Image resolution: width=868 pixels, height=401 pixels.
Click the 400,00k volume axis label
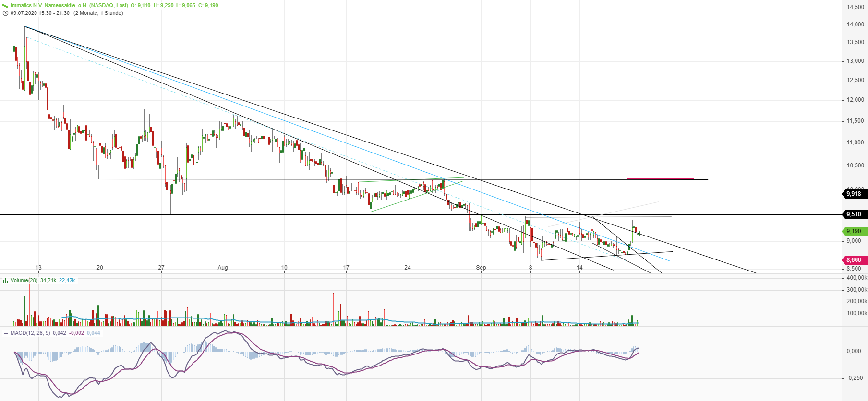coord(857,278)
